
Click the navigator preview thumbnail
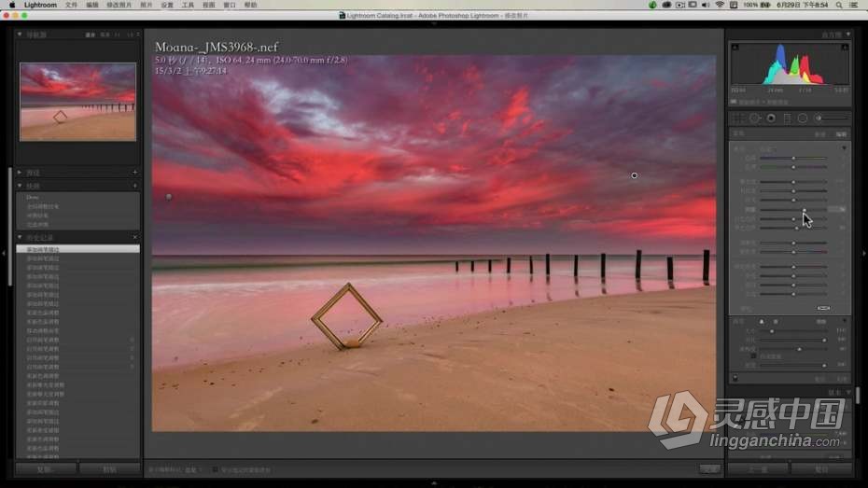pos(77,102)
